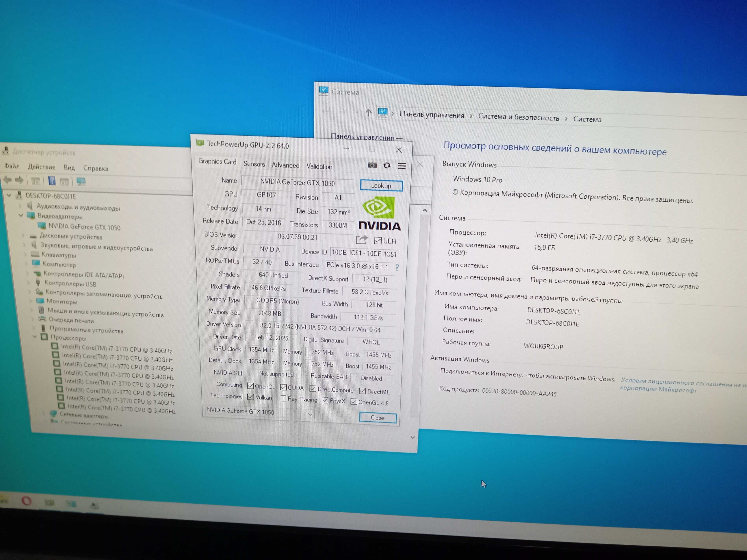The width and height of the screenshot is (747, 560).
Task: Click the Панель управления home link
Action: [366, 137]
